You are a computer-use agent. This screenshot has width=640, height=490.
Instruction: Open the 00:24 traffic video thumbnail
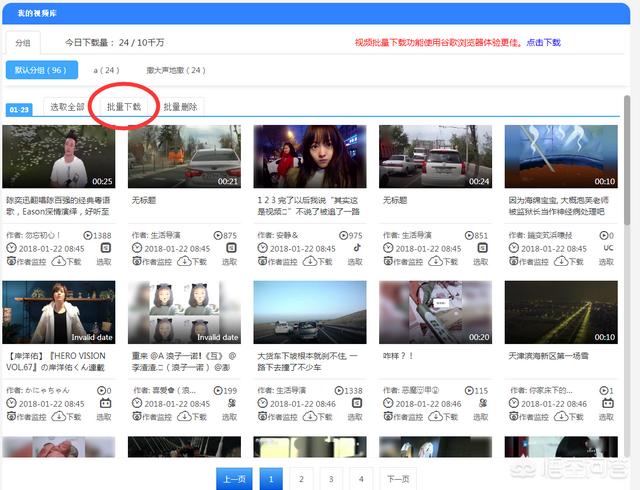click(x=435, y=156)
